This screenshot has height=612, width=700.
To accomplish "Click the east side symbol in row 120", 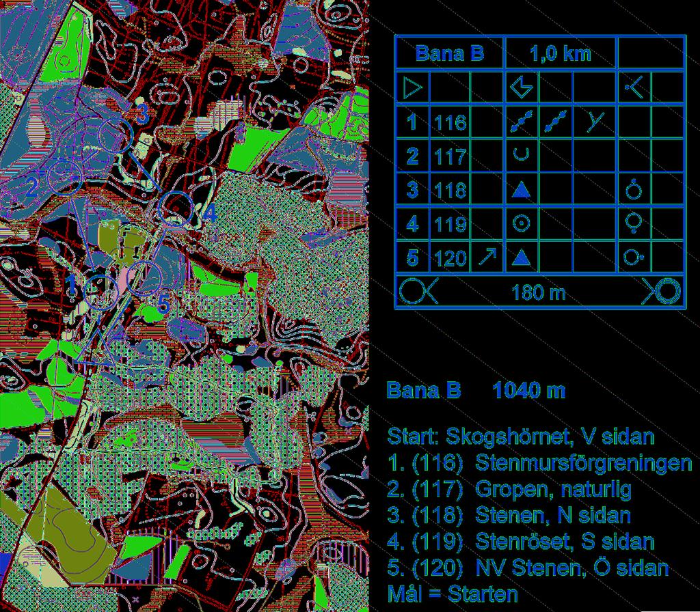I will pyautogui.click(x=634, y=257).
